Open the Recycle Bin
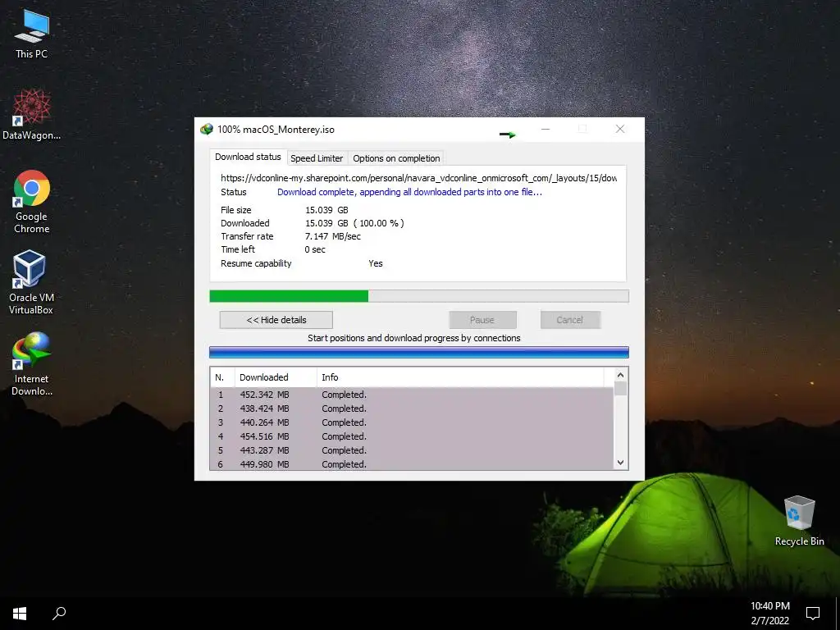The image size is (840, 630). pos(799,521)
